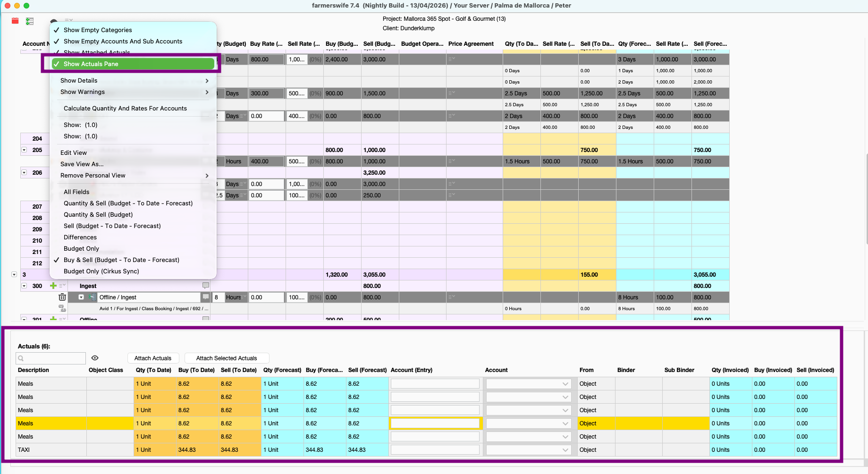Image resolution: width=868 pixels, height=474 pixels.
Task: Click the Price Agreement column header
Action: tap(471, 44)
